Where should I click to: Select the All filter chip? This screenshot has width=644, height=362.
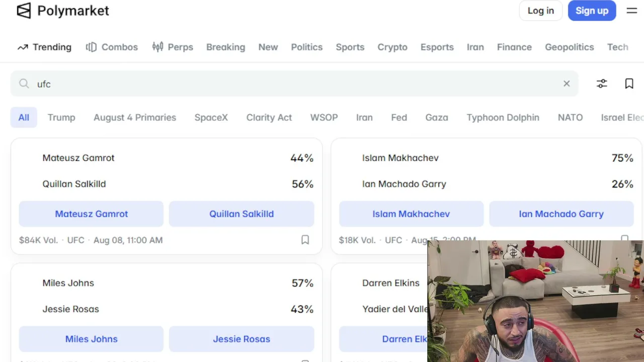click(x=24, y=118)
